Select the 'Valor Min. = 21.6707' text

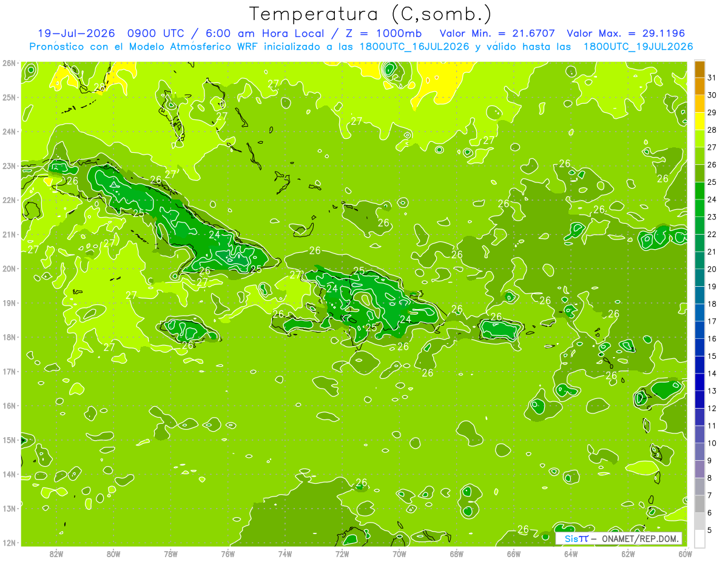(499, 33)
